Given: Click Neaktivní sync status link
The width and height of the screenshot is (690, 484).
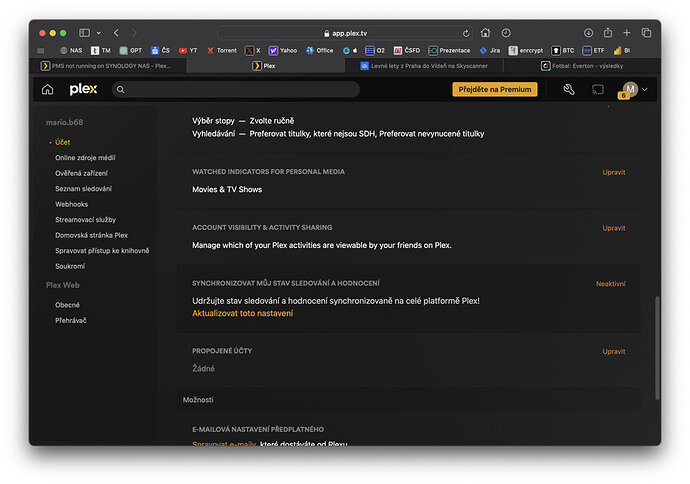Looking at the screenshot, I should 610,284.
